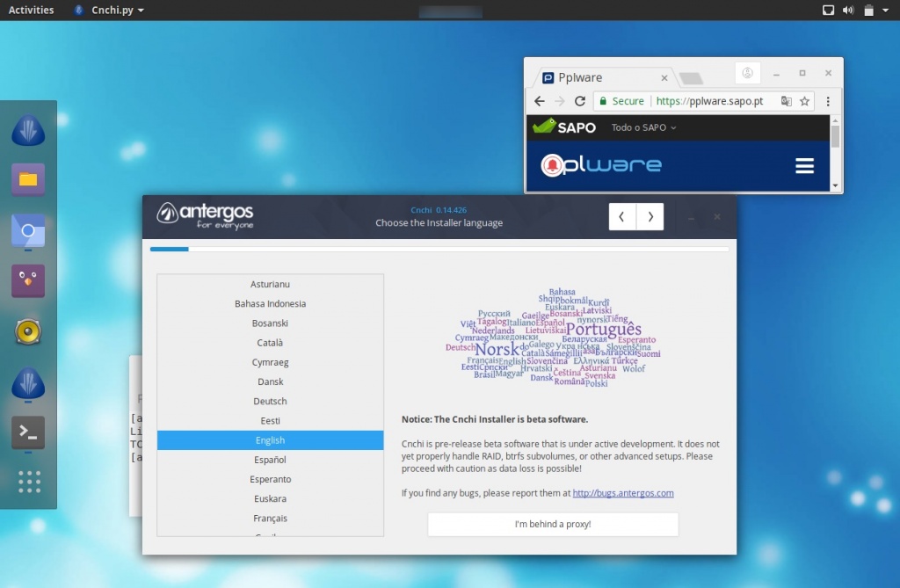Click the bookmark star in the address bar
Viewport: 900px width, 588px height.
click(805, 101)
